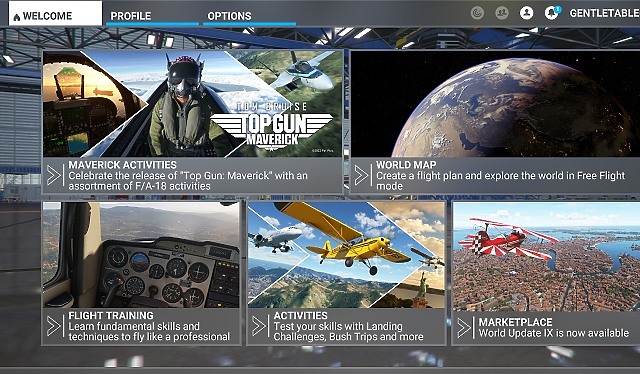Open the Flight Training cockpit image

(x=141, y=255)
